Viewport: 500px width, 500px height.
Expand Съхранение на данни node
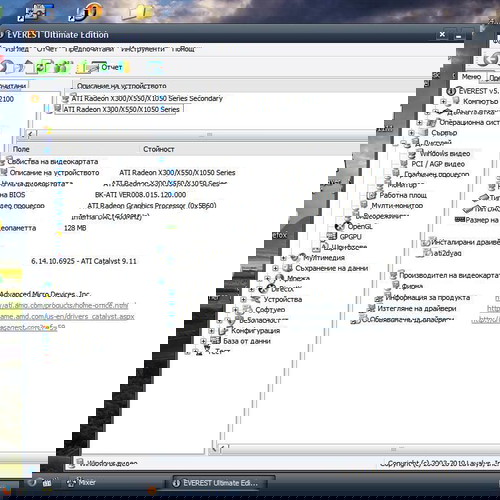[x=275, y=268]
